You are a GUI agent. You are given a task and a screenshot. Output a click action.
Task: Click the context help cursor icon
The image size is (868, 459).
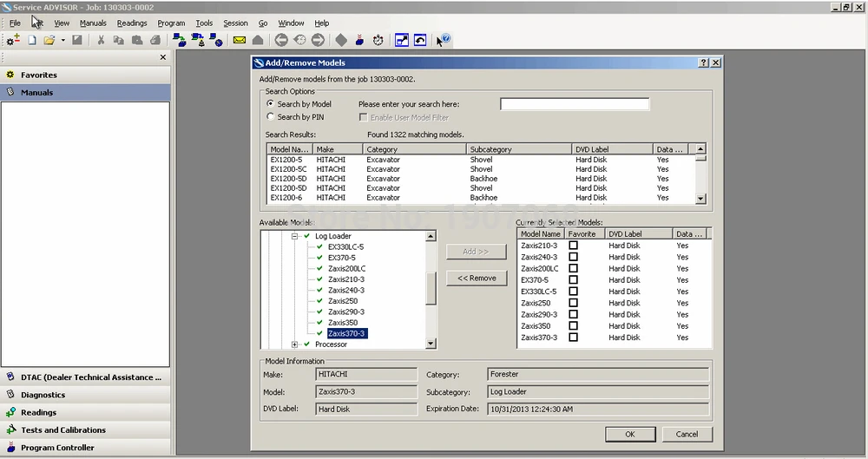[443, 40]
